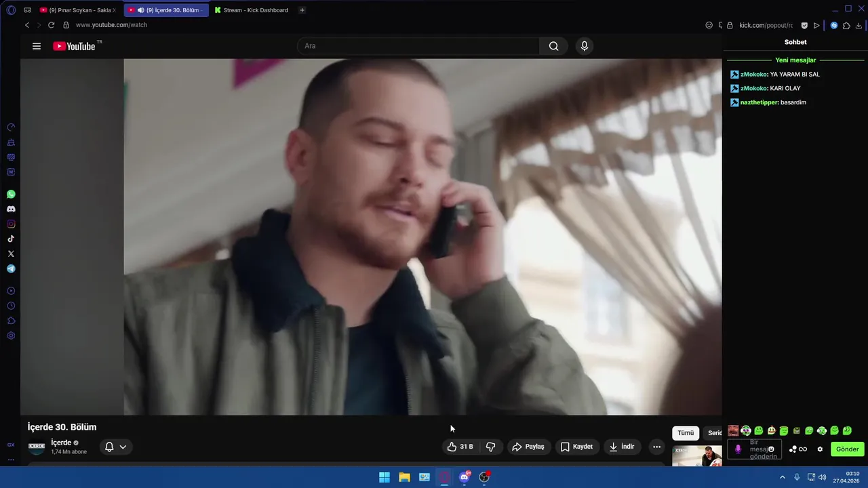Expand subscription options chevron beside bell
The width and height of the screenshot is (868, 488).
click(123, 447)
